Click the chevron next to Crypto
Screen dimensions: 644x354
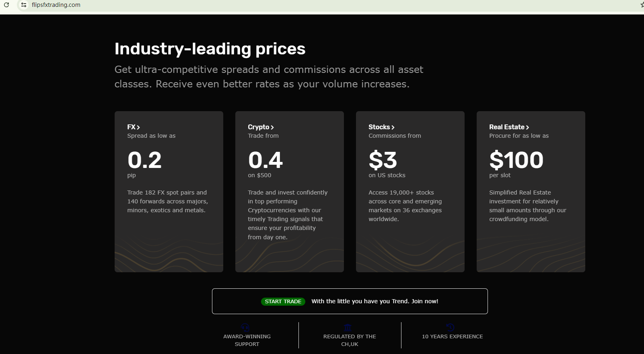pyautogui.click(x=272, y=127)
